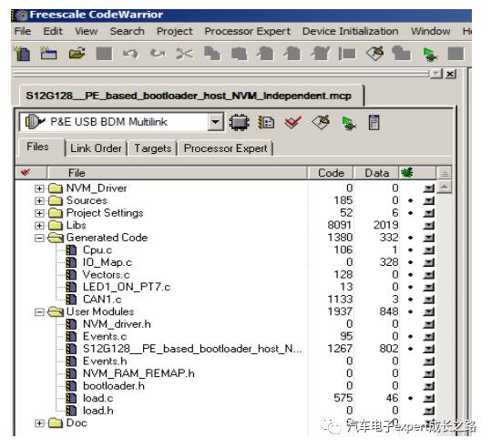Screen dimensions: 491x448
Task: Click the red checkmark column header
Action: [x=26, y=172]
